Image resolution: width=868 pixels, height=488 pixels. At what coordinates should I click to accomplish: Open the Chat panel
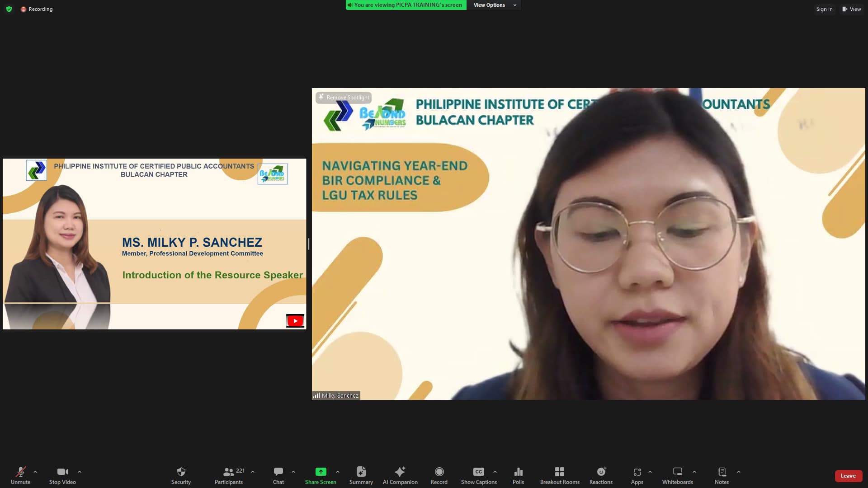point(278,475)
